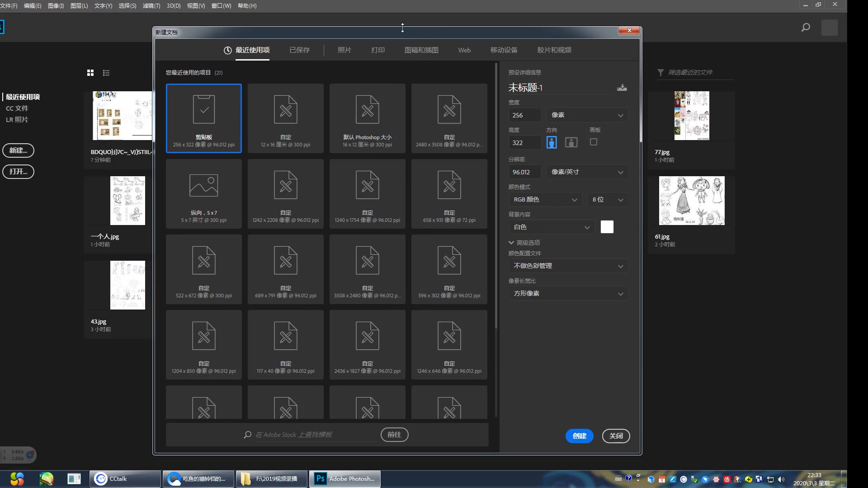The height and width of the screenshot is (488, 868).
Task: Select landscape orientation icon
Action: [571, 142]
